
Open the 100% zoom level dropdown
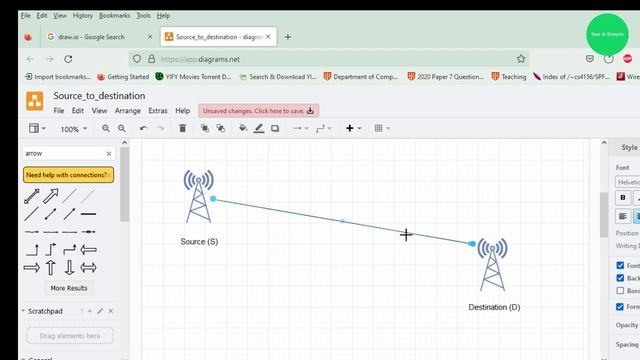pos(73,129)
